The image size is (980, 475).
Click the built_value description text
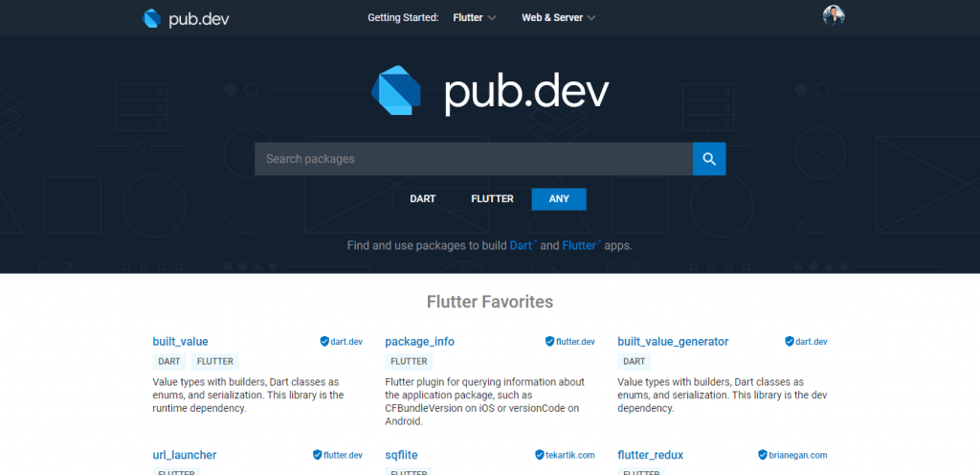pos(248,395)
